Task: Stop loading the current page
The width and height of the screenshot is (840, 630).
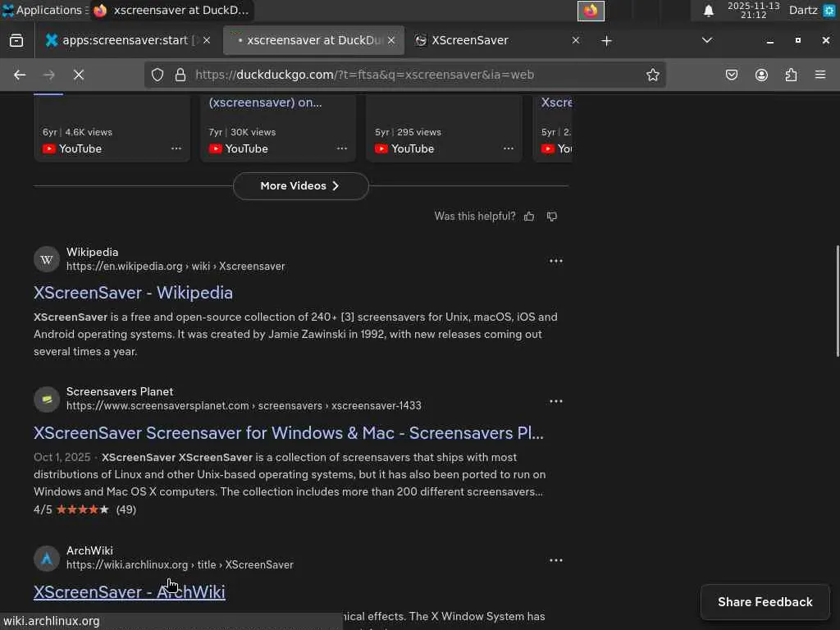Action: click(x=79, y=75)
